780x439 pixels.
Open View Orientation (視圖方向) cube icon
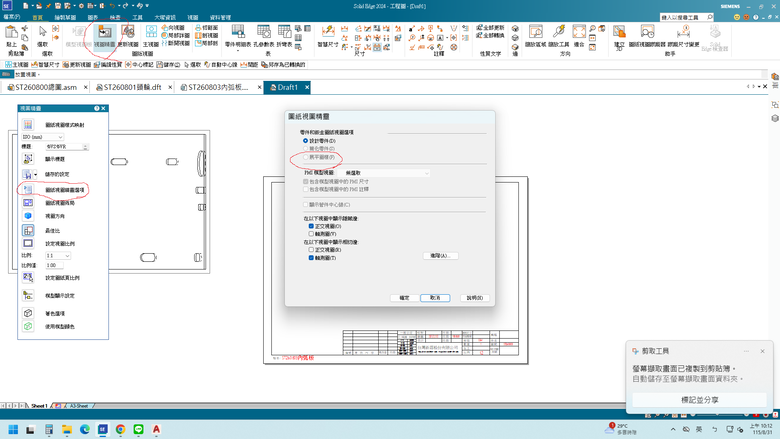tap(28, 216)
